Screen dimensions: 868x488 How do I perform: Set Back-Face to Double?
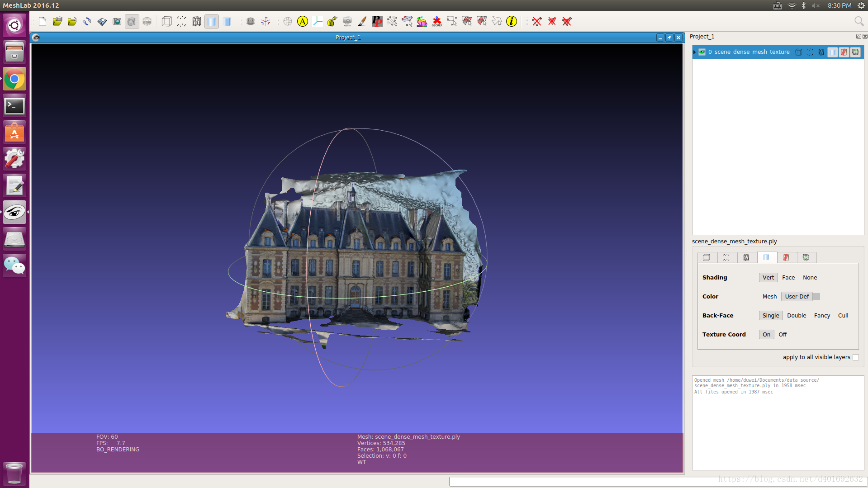coord(797,316)
